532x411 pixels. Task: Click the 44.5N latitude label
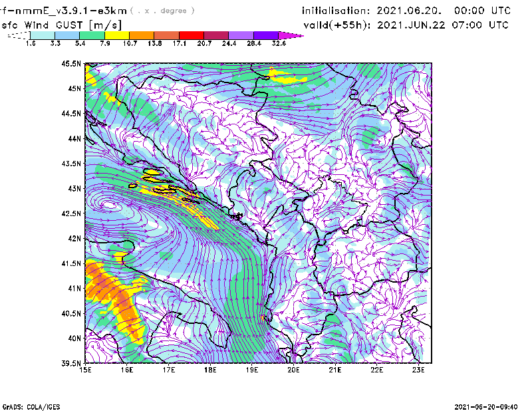pyautogui.click(x=71, y=113)
